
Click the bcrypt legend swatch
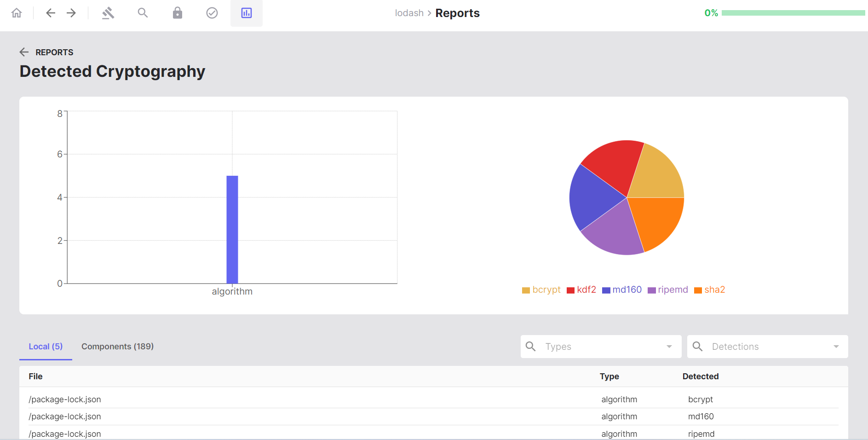coord(526,290)
